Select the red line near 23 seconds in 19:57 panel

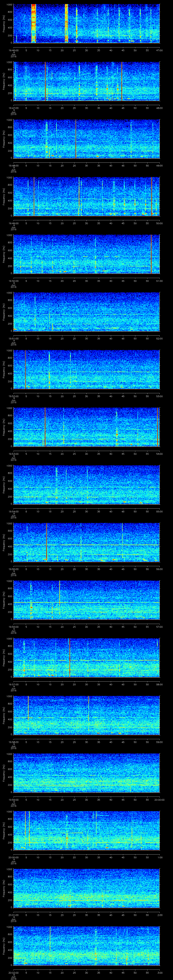[x=70, y=658]
